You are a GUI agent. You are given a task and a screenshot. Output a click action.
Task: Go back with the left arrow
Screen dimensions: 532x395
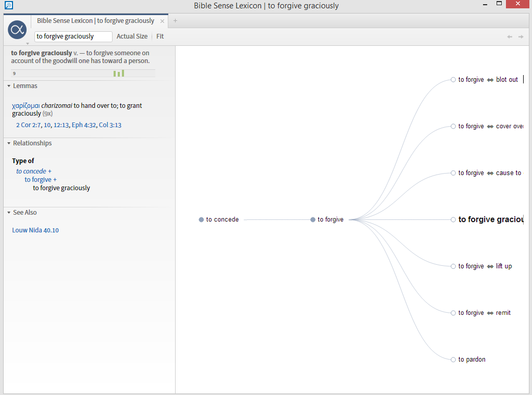pos(509,36)
